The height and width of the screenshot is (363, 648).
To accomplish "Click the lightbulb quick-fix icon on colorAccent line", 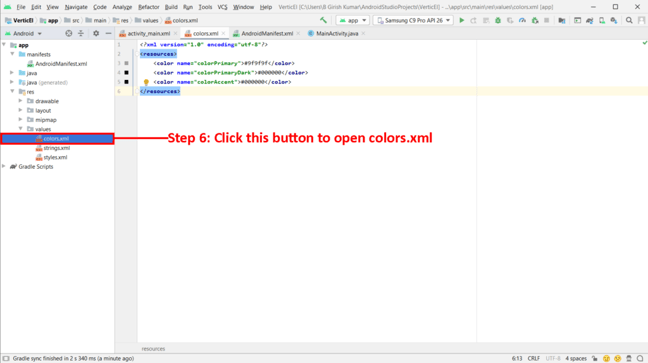I will (x=146, y=82).
